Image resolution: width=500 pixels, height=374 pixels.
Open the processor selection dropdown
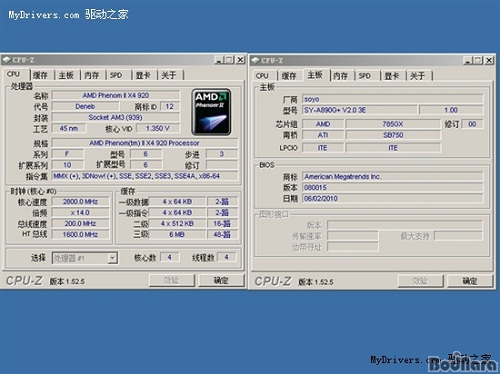[x=113, y=258]
